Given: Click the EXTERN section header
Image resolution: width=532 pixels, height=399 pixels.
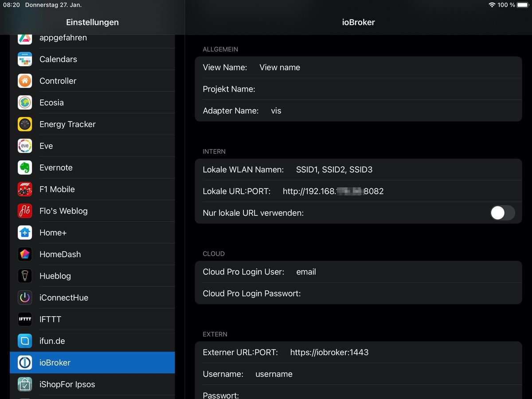Looking at the screenshot, I should point(215,334).
